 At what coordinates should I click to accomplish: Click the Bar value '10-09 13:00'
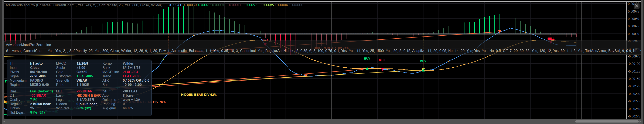[x=132, y=85]
